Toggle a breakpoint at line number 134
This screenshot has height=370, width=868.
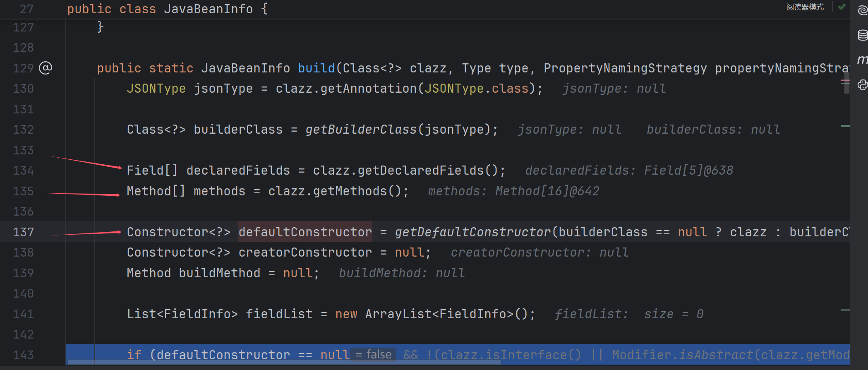tap(23, 171)
